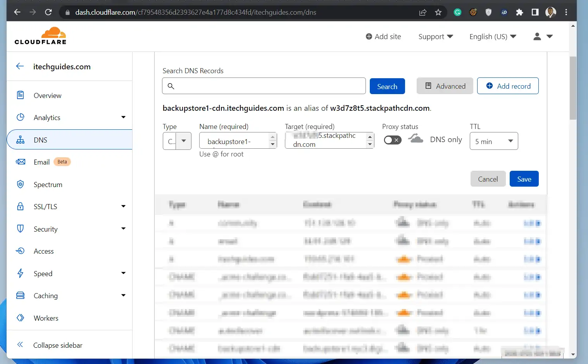The width and height of the screenshot is (588, 364).
Task: Click Add site in header
Action: click(383, 36)
